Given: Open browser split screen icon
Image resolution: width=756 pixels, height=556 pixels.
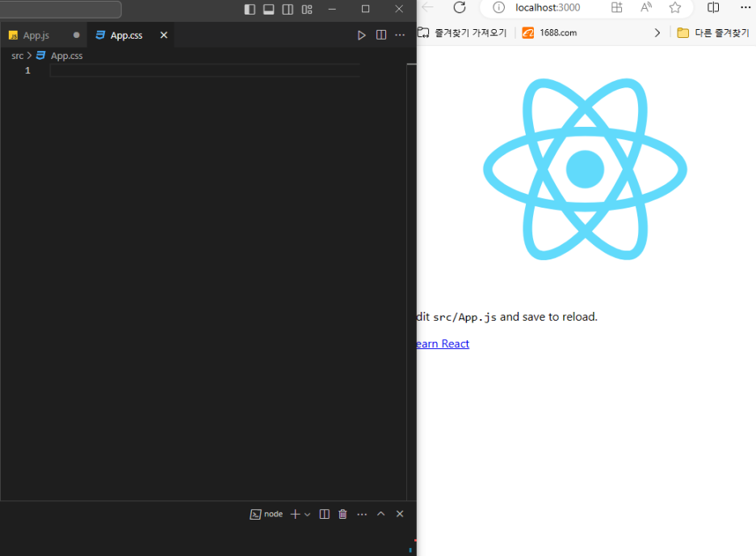Looking at the screenshot, I should click(713, 7).
